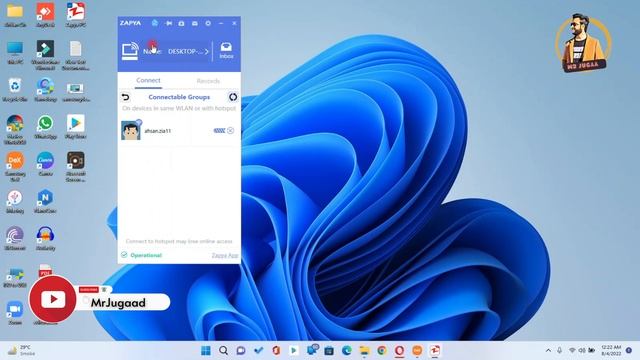Open the camera icon in Zapya title bar
Viewport: 640px width, 360px height.
(x=181, y=24)
